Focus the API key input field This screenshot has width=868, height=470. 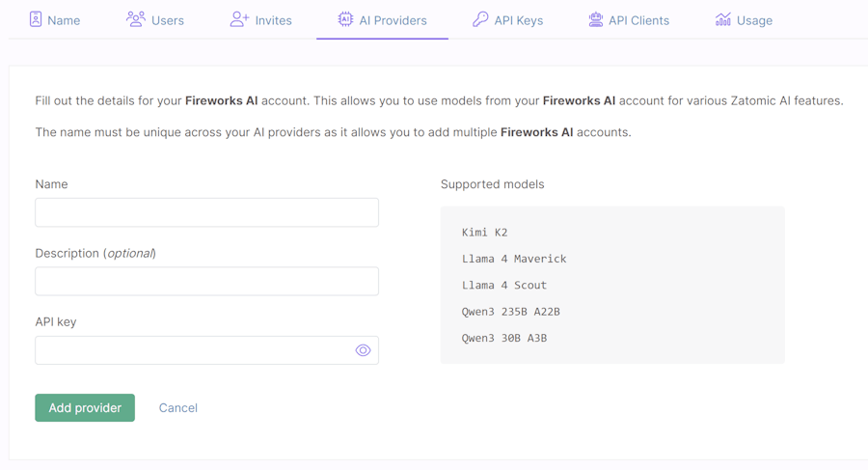coord(207,350)
